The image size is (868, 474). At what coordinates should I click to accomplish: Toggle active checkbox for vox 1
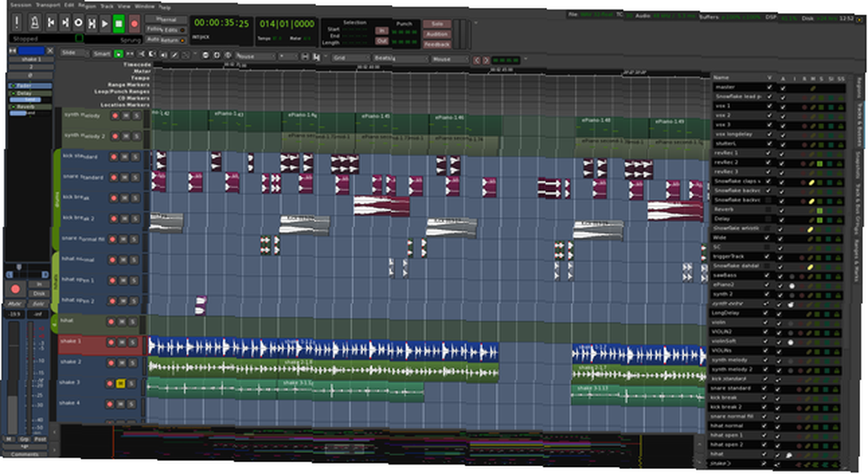coord(783,106)
